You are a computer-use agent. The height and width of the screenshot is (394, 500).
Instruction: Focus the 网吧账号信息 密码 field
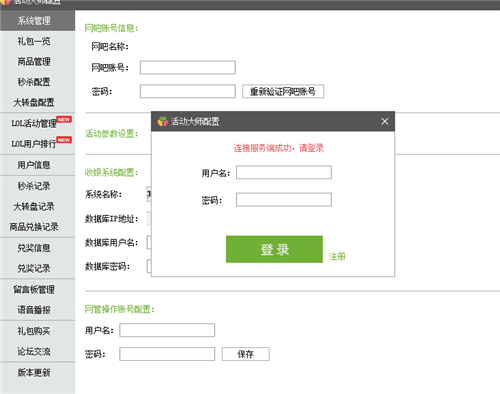pyautogui.click(x=188, y=91)
